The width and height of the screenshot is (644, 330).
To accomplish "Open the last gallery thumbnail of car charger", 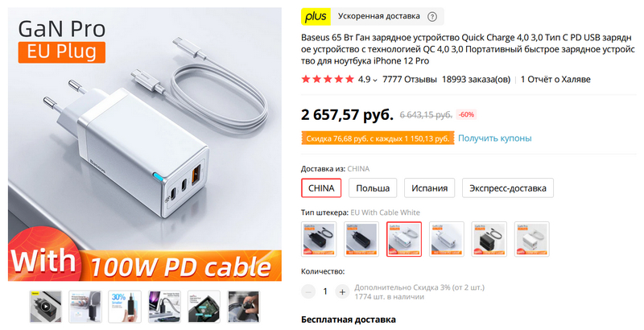I will [x=244, y=307].
